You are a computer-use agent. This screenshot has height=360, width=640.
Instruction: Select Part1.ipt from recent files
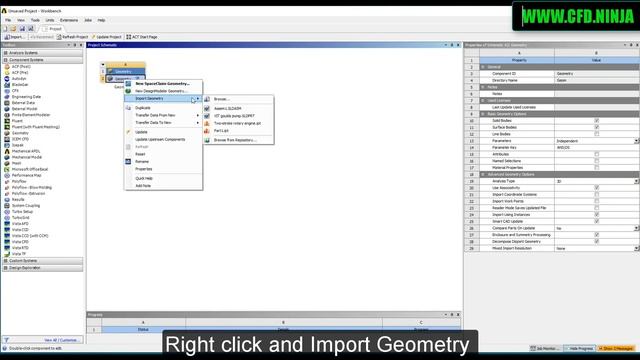click(221, 131)
